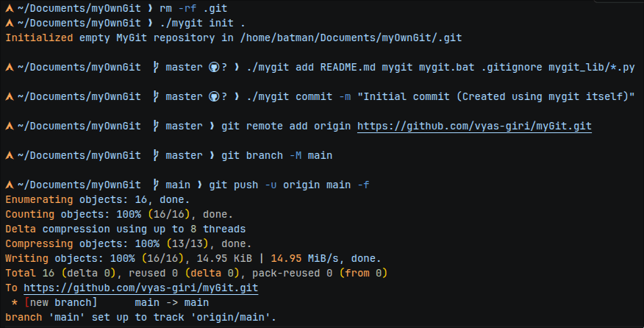Click the 'master' branch name on the 'git branch -M' prompt
The height and width of the screenshot is (328, 644).
[x=184, y=155]
